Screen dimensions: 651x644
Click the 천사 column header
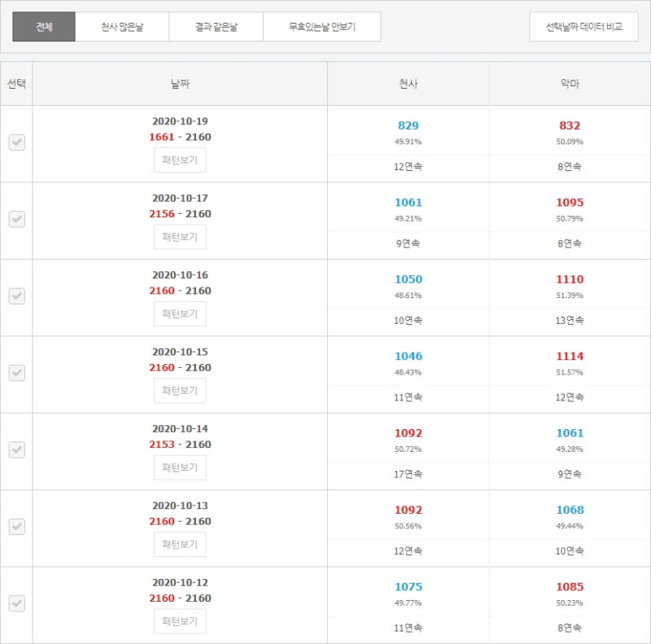(x=409, y=84)
